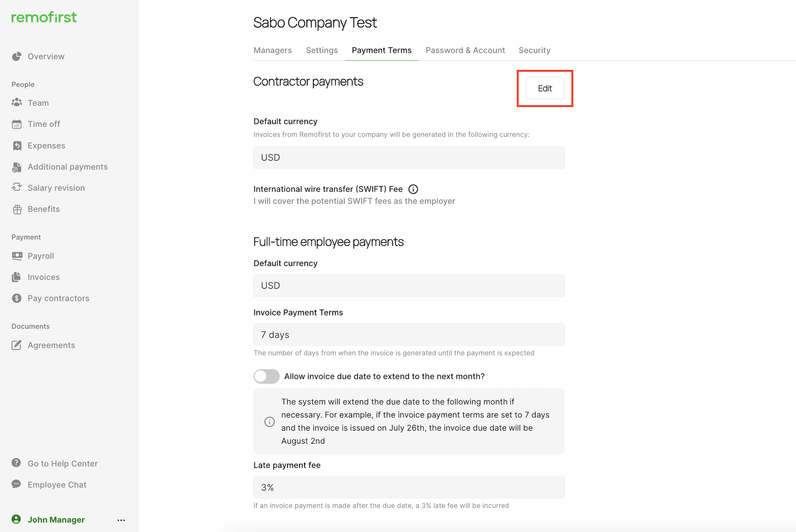Click the Team people icon
This screenshot has height=532, width=796.
pyautogui.click(x=16, y=103)
